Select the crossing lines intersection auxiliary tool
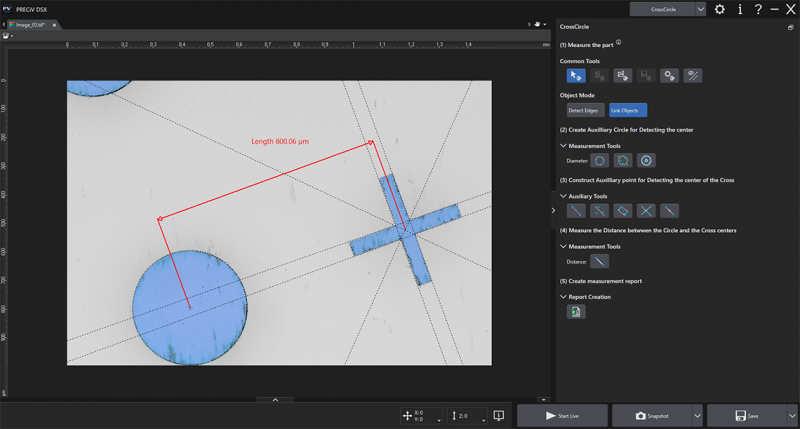The width and height of the screenshot is (800, 429). 646,211
